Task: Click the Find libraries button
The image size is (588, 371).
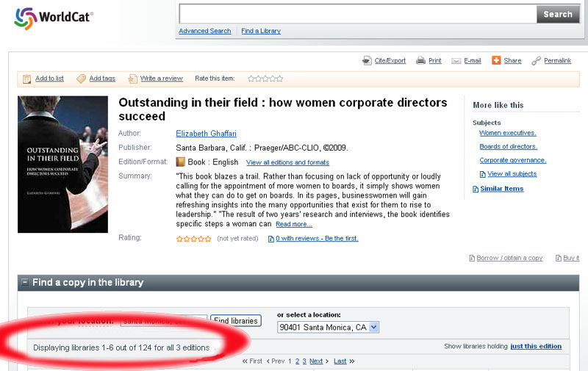Action: click(236, 321)
